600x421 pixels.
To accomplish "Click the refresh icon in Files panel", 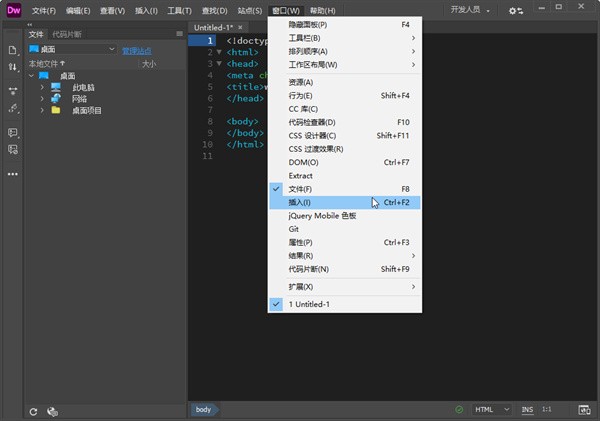I will tap(33, 411).
